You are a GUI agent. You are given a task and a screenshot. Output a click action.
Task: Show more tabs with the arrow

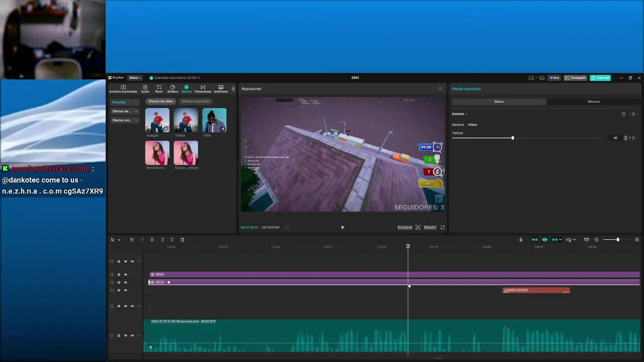233,89
